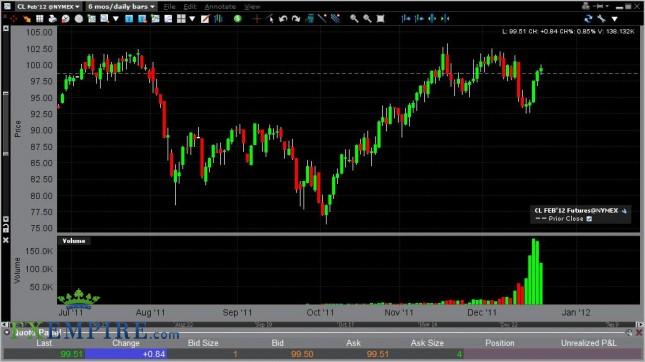Close the Quote Panel with red X
The image size is (645, 362).
pos(639,332)
